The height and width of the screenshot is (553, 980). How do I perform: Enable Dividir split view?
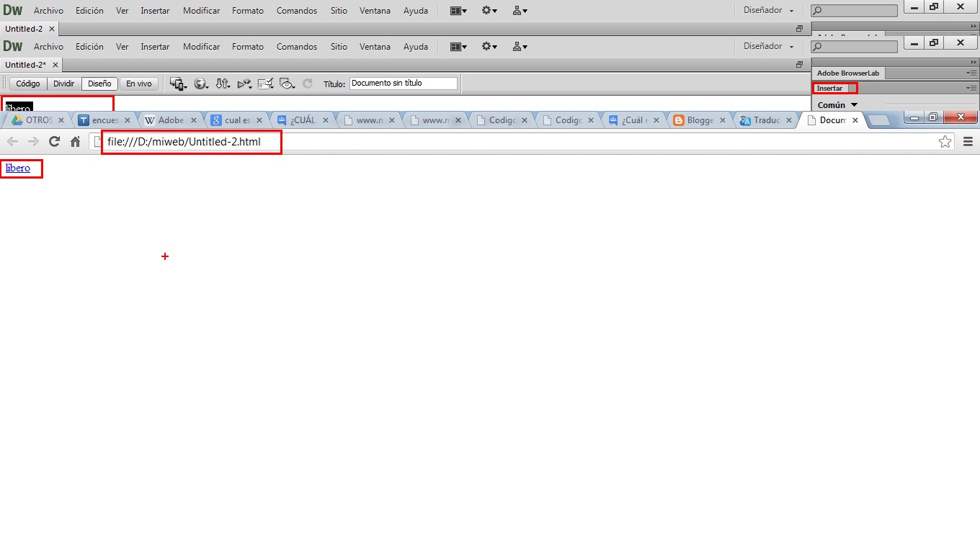pyautogui.click(x=63, y=84)
